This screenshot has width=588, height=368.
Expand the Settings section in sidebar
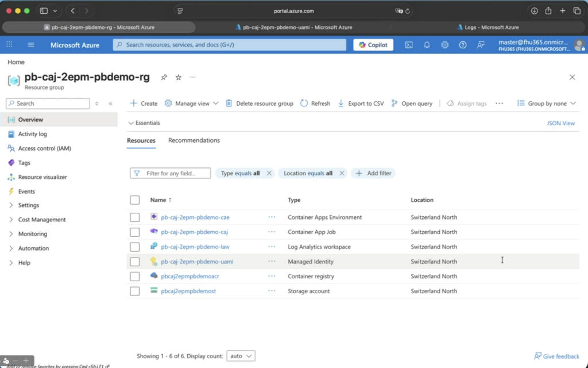[28, 205]
